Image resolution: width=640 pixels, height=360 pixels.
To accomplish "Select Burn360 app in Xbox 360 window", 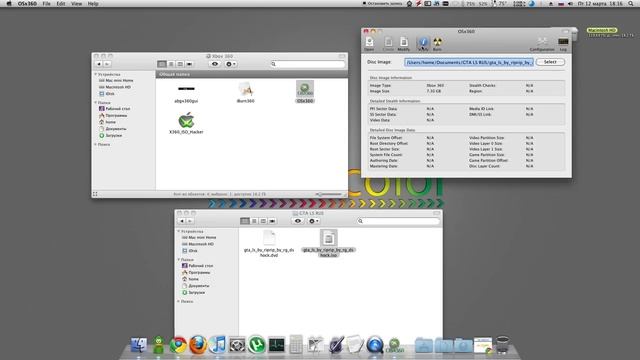I will tap(246, 92).
